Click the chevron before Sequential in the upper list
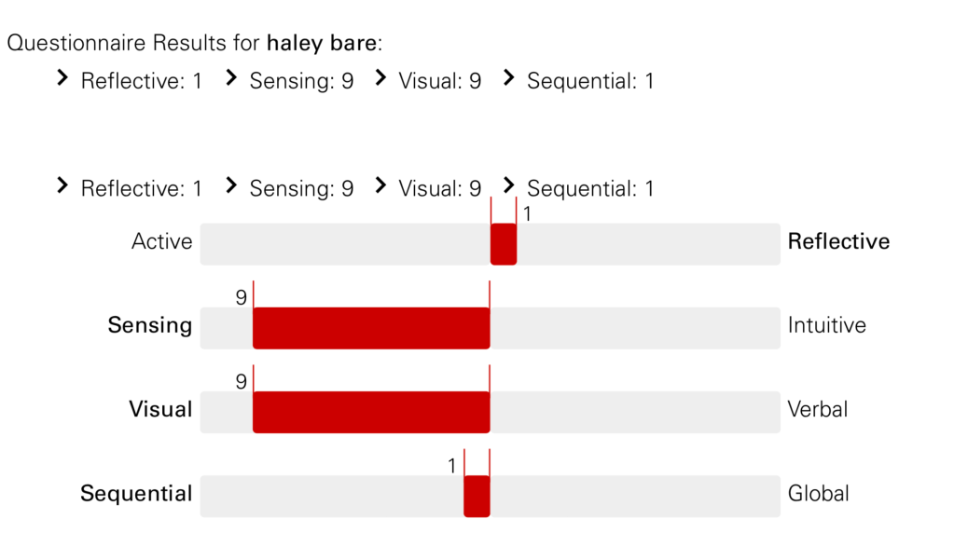954x560 pixels. [x=508, y=79]
